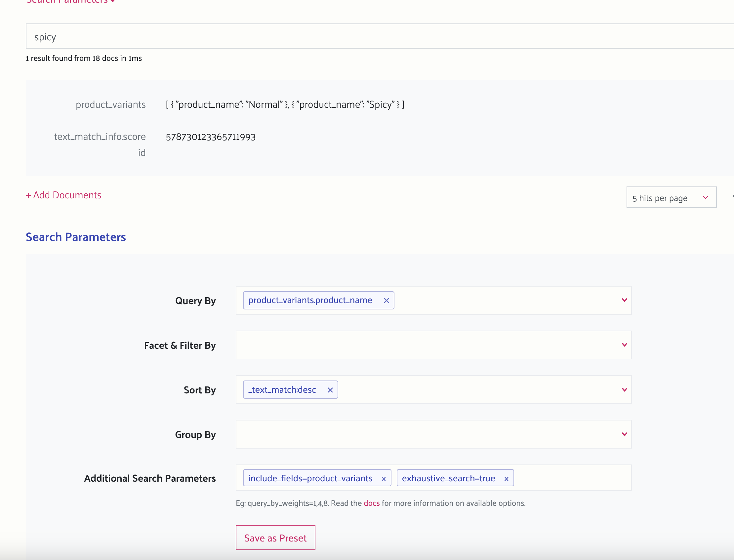Click the Additional Search Parameters input area

click(567, 478)
